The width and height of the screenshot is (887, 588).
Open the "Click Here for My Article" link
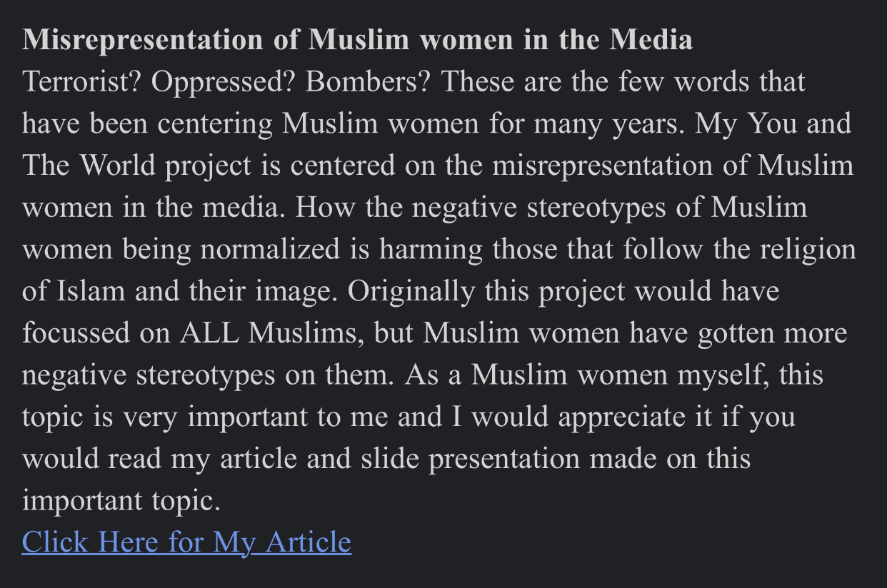coord(186,542)
